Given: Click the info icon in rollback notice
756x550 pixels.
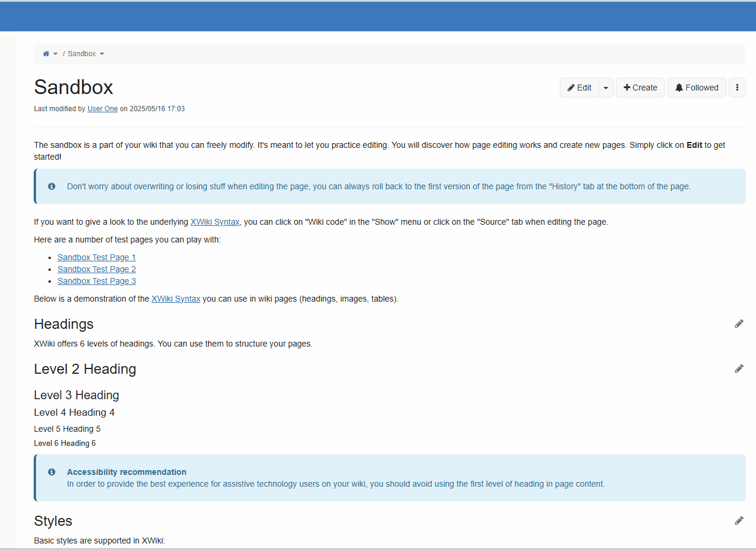Looking at the screenshot, I should pos(51,186).
